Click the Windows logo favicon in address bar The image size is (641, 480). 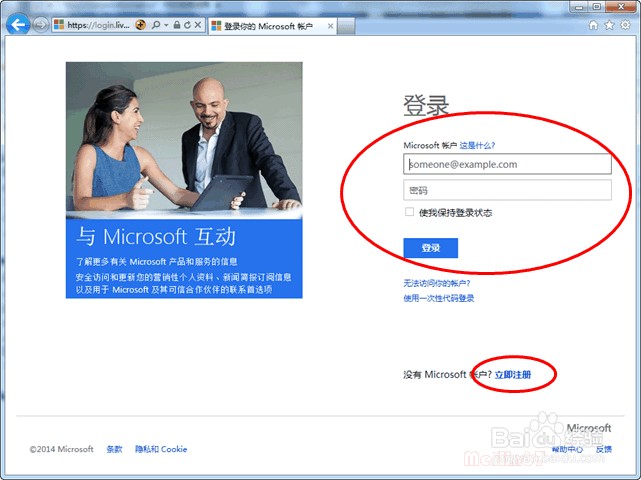[59, 25]
